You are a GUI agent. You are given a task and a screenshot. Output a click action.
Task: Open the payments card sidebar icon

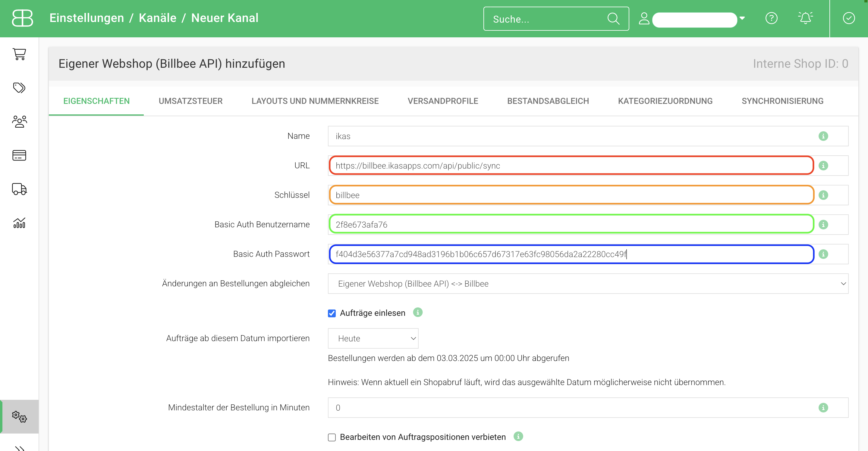click(x=19, y=155)
